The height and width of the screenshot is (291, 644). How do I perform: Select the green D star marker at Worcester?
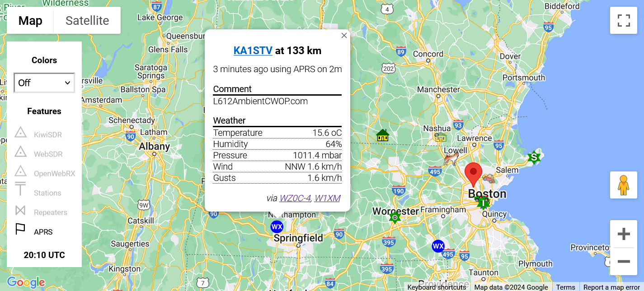[395, 217]
